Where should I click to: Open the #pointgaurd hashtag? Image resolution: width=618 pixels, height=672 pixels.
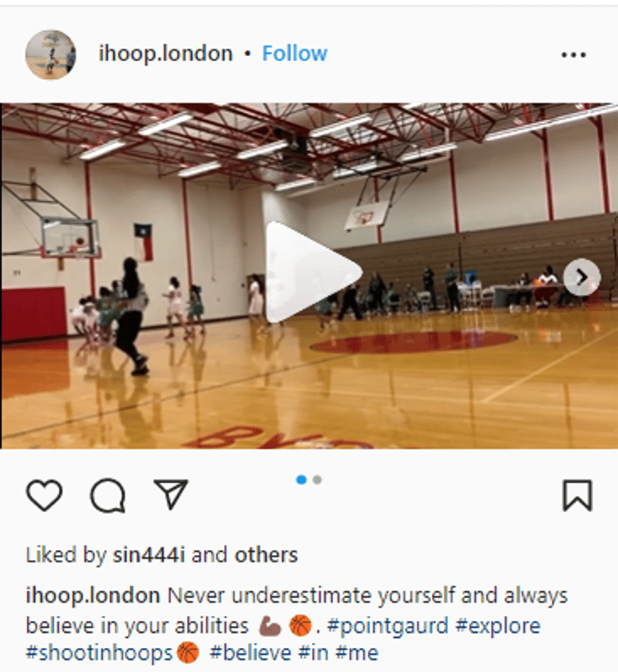388,626
